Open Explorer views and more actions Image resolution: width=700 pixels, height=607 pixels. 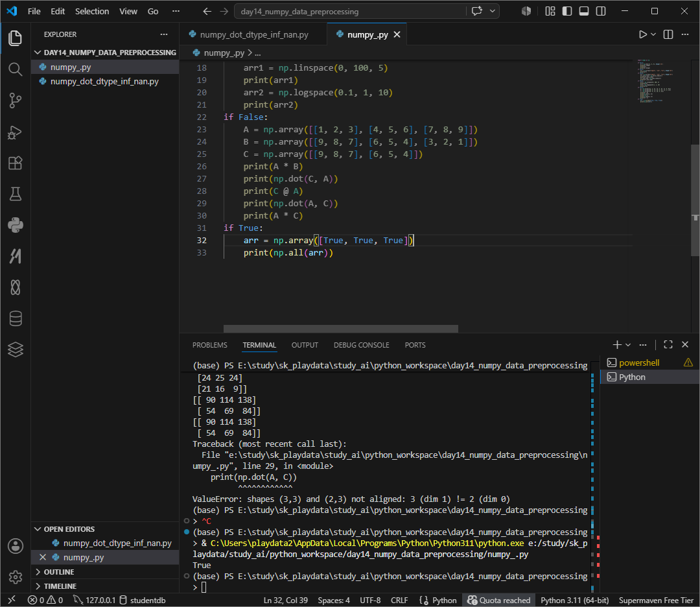164,34
